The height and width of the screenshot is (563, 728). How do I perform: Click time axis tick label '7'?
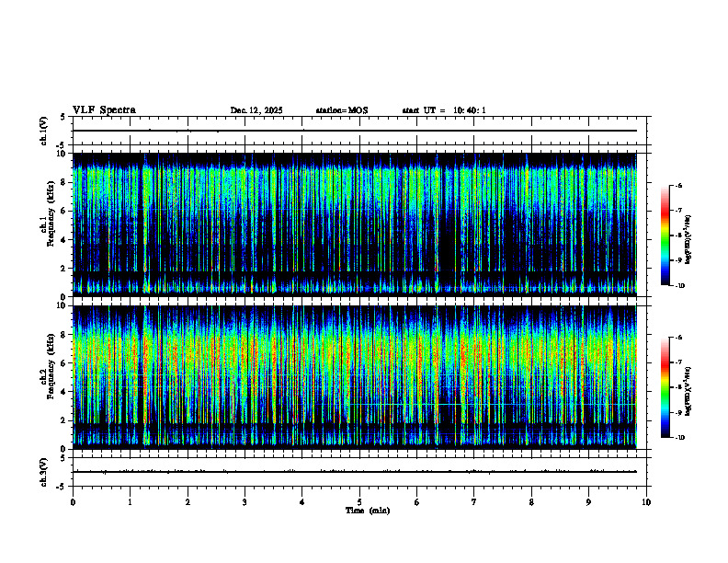coord(474,502)
